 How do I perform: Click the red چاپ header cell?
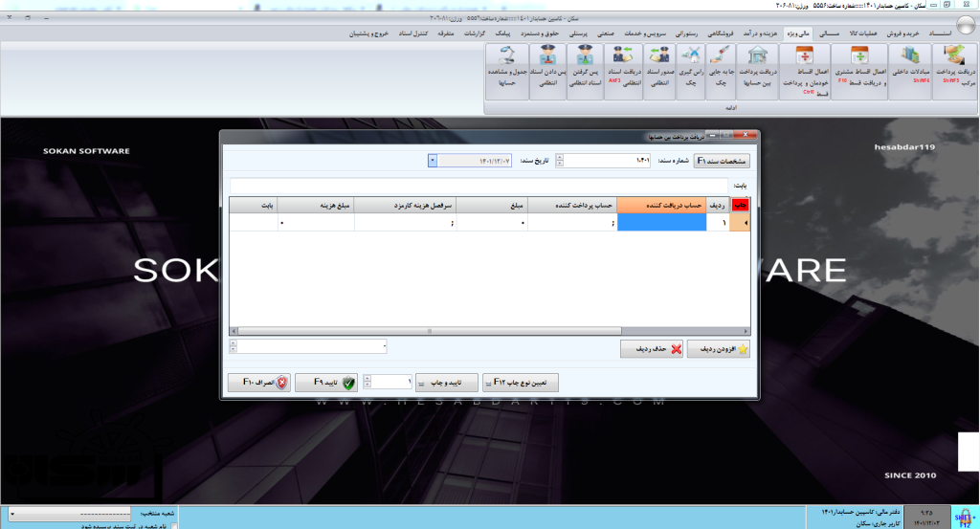740,205
